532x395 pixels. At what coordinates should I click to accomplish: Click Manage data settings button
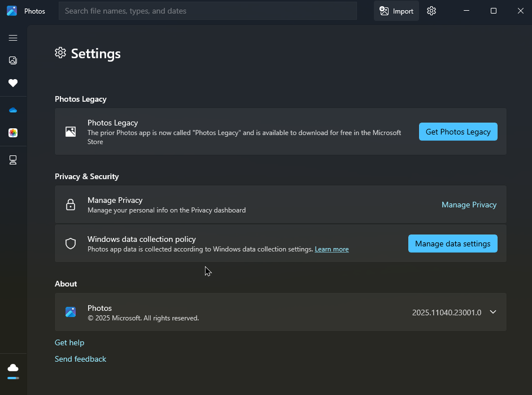pyautogui.click(x=452, y=244)
